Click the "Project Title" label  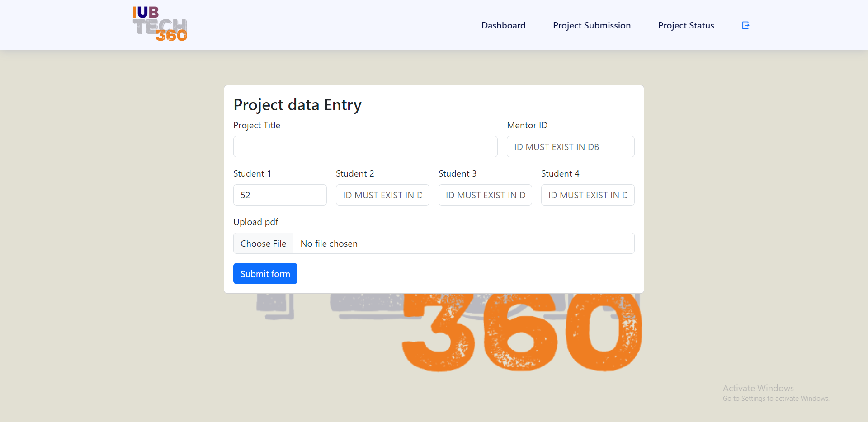tap(256, 126)
